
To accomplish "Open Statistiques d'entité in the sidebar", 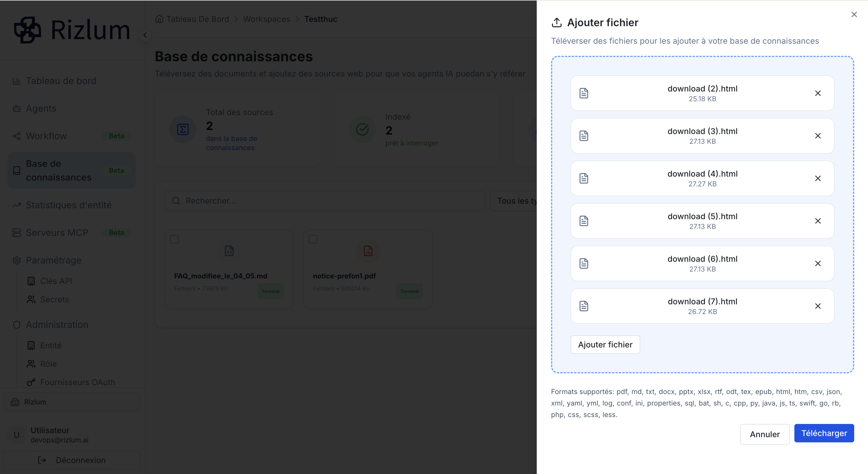I will point(71,205).
